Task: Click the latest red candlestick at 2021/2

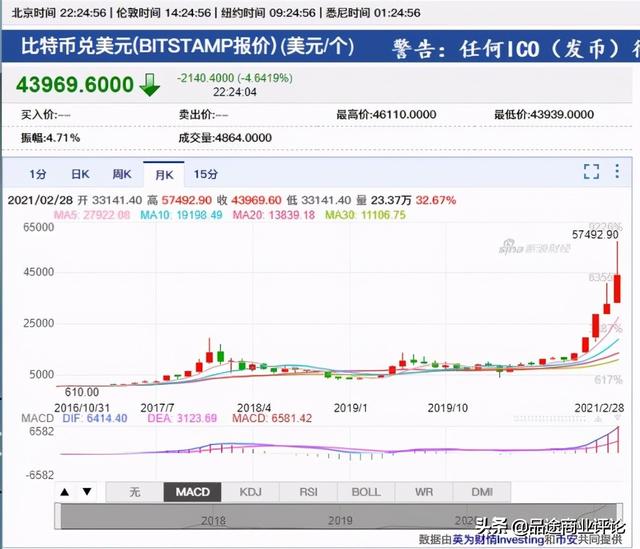Action: tap(617, 289)
